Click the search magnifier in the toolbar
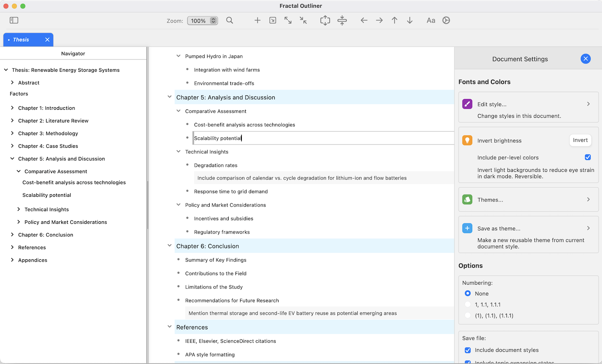Screen dimensions: 602x364 [230, 20]
